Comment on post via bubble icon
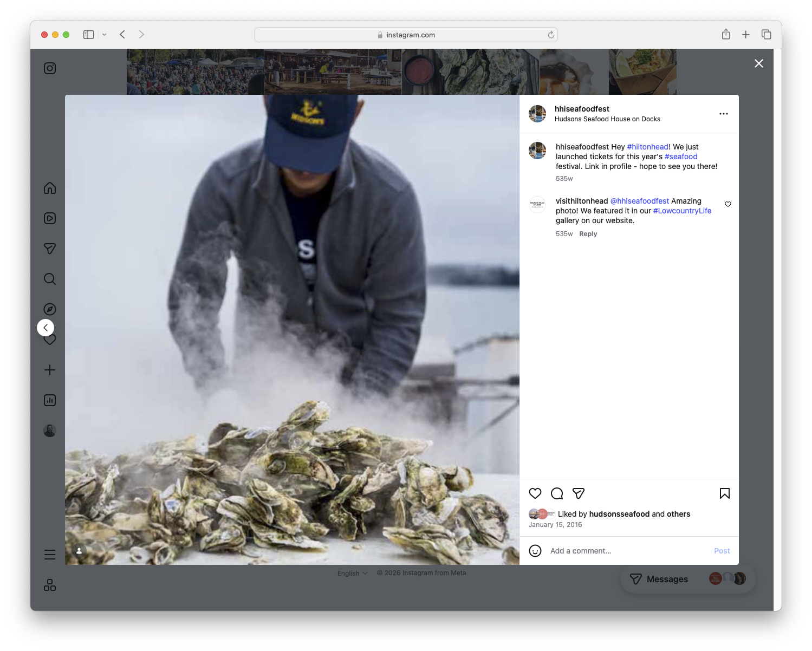The width and height of the screenshot is (812, 651). (557, 493)
